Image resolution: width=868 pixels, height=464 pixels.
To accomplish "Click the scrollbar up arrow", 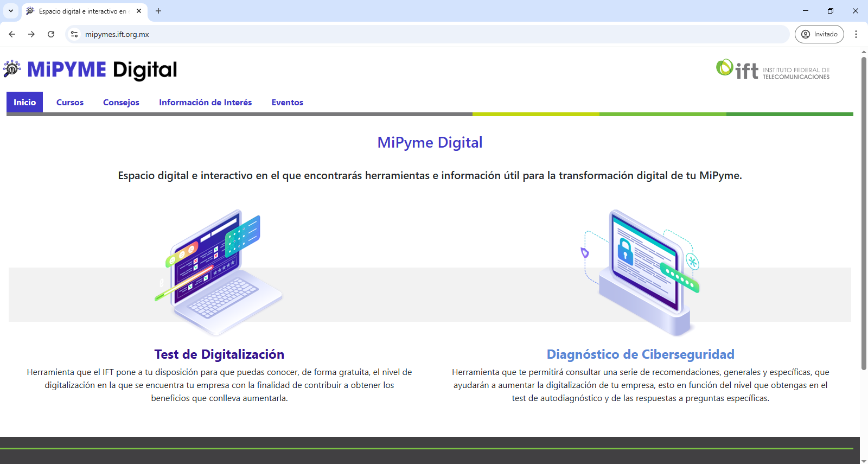I will click(864, 52).
